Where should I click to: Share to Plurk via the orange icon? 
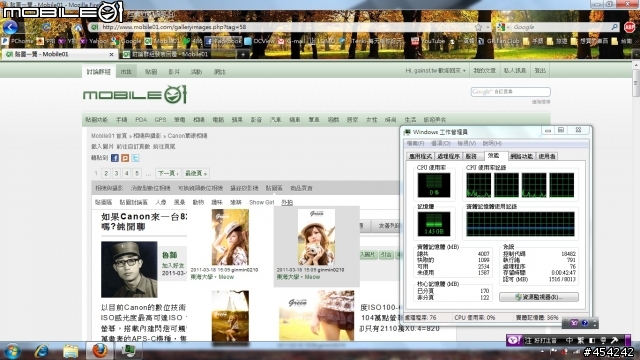125,158
